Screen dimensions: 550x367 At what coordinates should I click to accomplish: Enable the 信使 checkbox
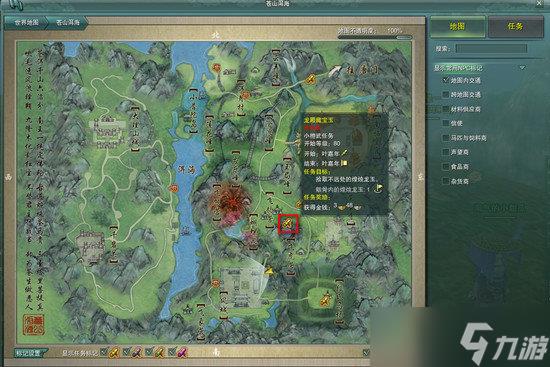pyautogui.click(x=446, y=124)
